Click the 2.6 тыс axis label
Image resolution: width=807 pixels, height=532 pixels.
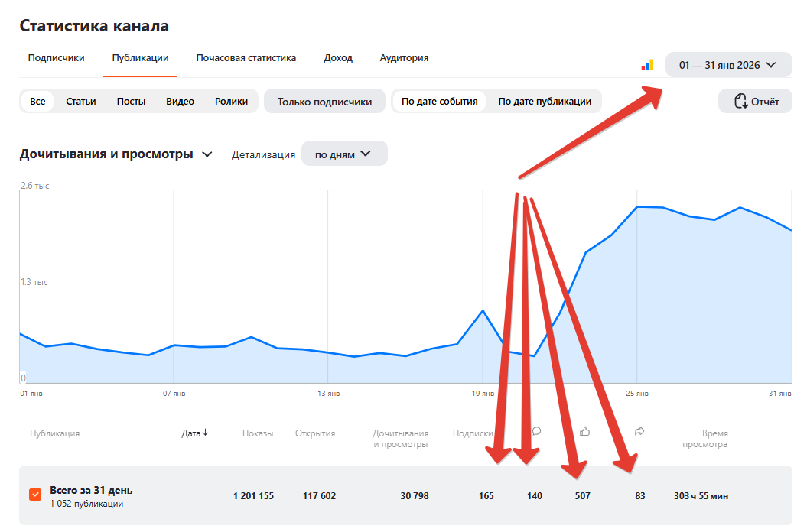click(35, 186)
